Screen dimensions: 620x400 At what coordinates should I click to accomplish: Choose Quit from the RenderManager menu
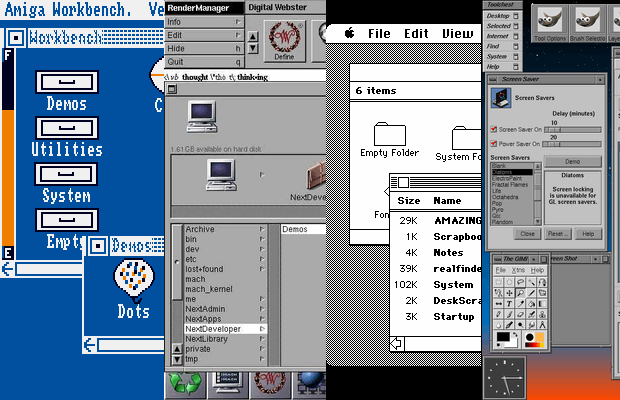point(204,62)
